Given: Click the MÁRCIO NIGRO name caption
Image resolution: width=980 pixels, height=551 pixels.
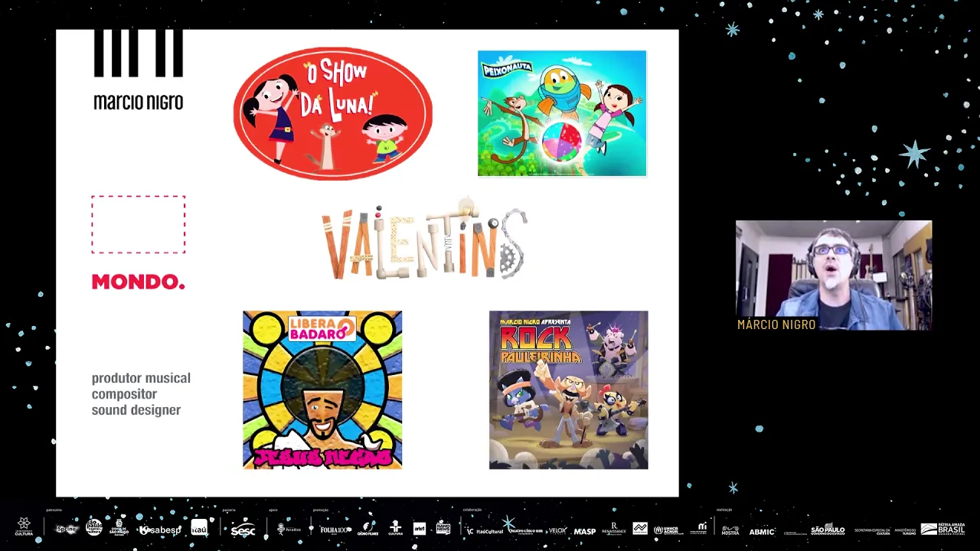Looking at the screenshot, I should coord(776,324).
